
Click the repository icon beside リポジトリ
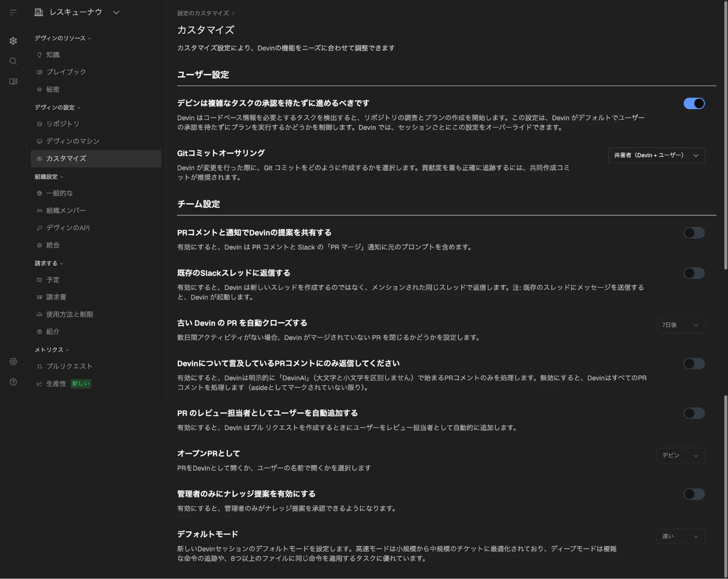tap(40, 124)
